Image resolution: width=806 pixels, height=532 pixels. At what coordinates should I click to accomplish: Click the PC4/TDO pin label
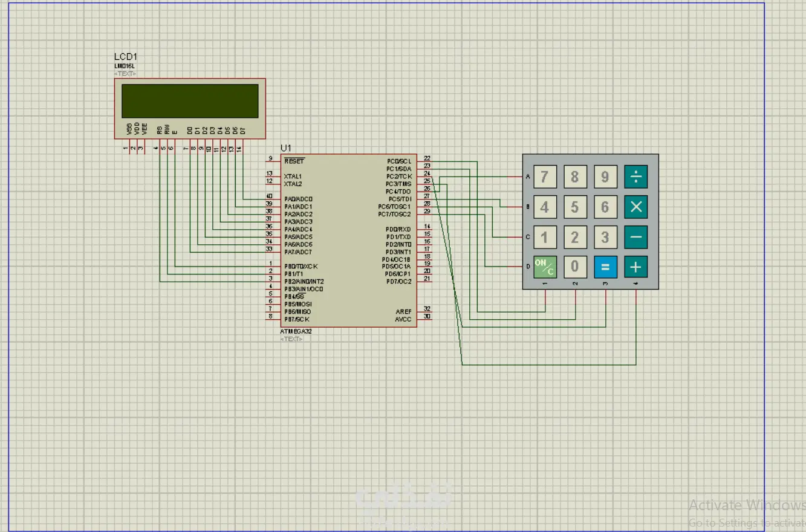398,192
